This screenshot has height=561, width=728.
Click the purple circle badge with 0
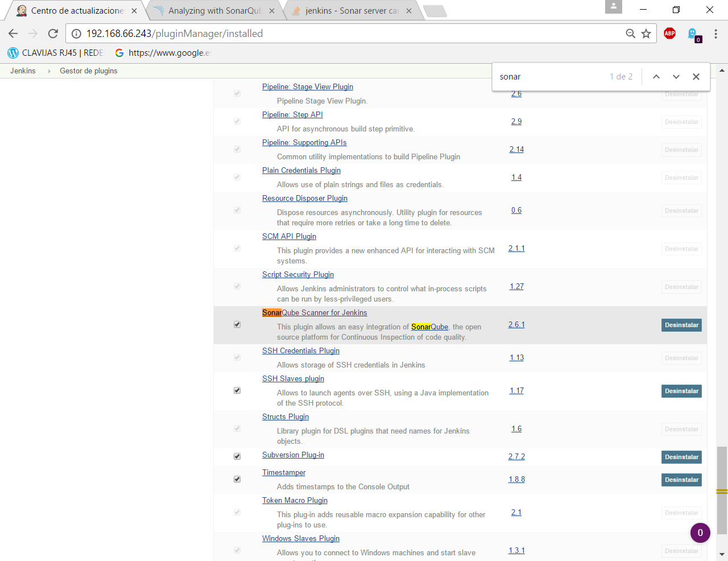[x=700, y=533]
